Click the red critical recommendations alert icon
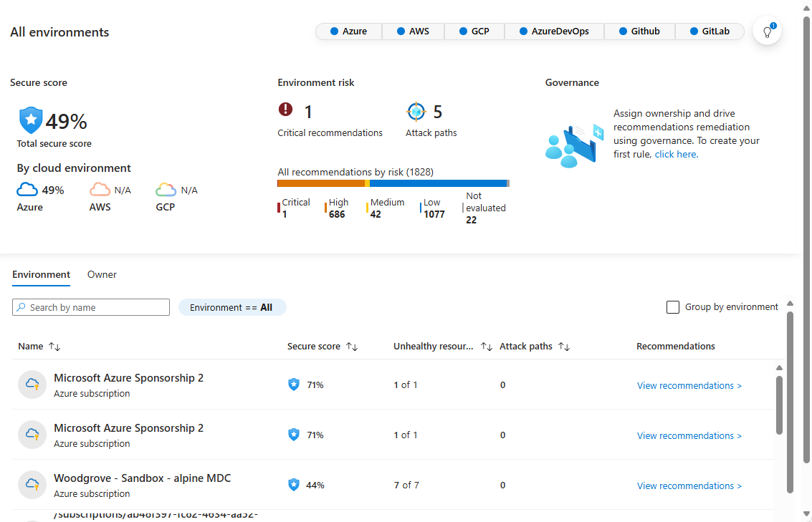The image size is (812, 522). click(x=285, y=109)
